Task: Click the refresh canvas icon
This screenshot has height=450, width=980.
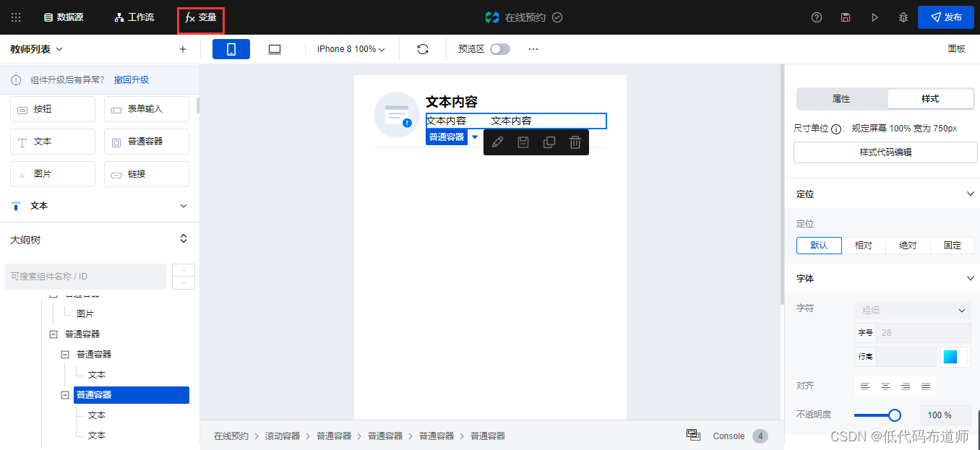Action: pos(423,49)
